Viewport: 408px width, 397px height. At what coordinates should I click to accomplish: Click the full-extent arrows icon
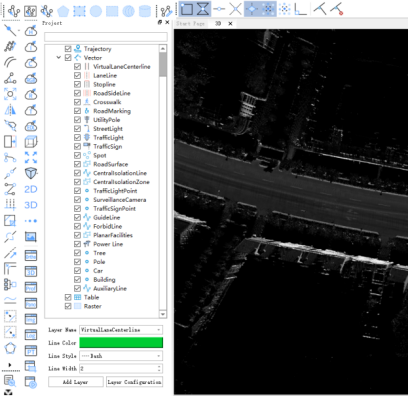click(31, 157)
